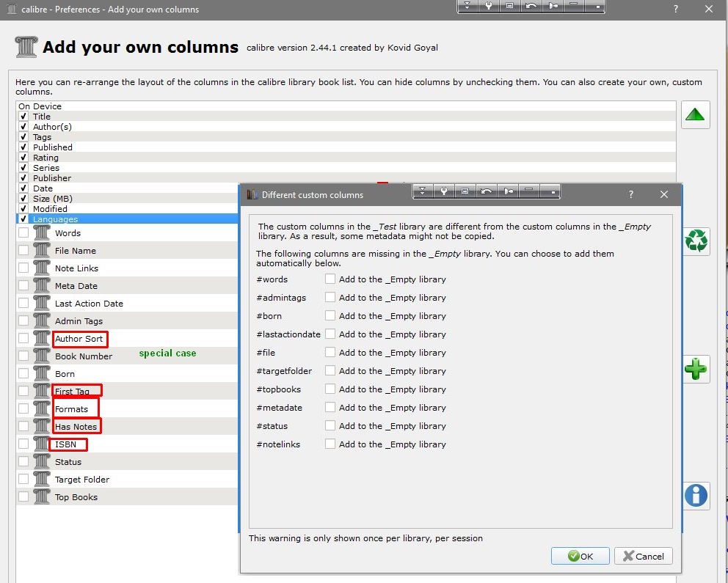Click undo arrow icon in Different custom columns title bar
The height and width of the screenshot is (583, 728).
click(487, 191)
